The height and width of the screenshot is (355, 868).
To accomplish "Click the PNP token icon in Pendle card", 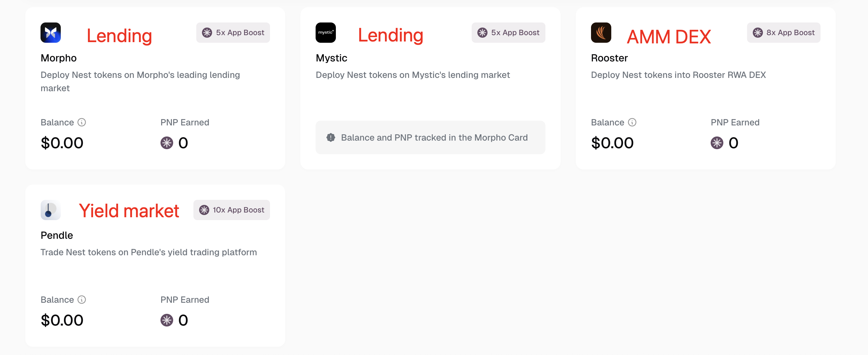I will 167,320.
